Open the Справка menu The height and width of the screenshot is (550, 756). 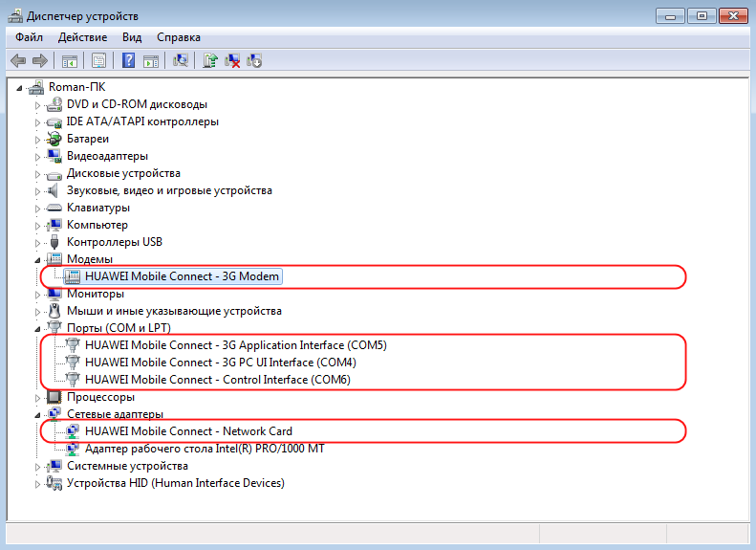(178, 37)
